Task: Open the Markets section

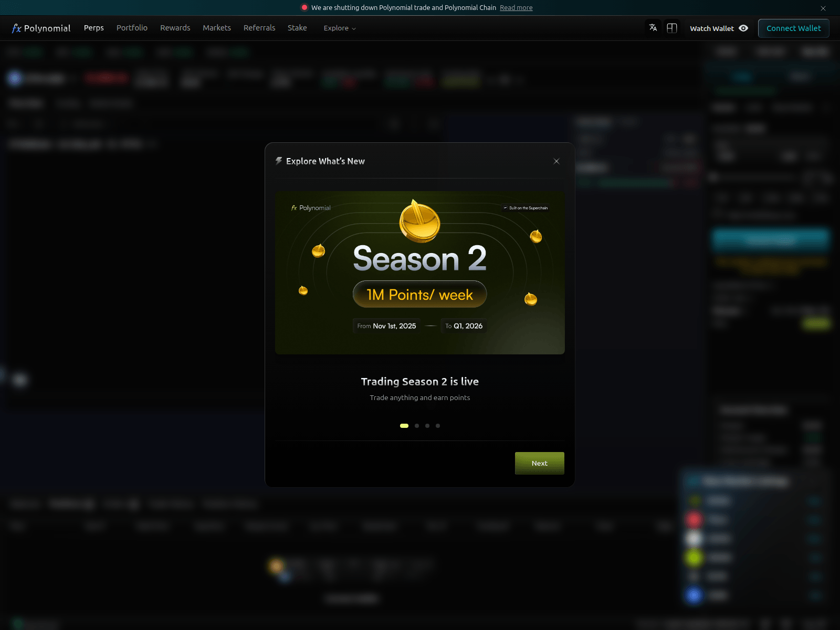Action: click(x=217, y=28)
